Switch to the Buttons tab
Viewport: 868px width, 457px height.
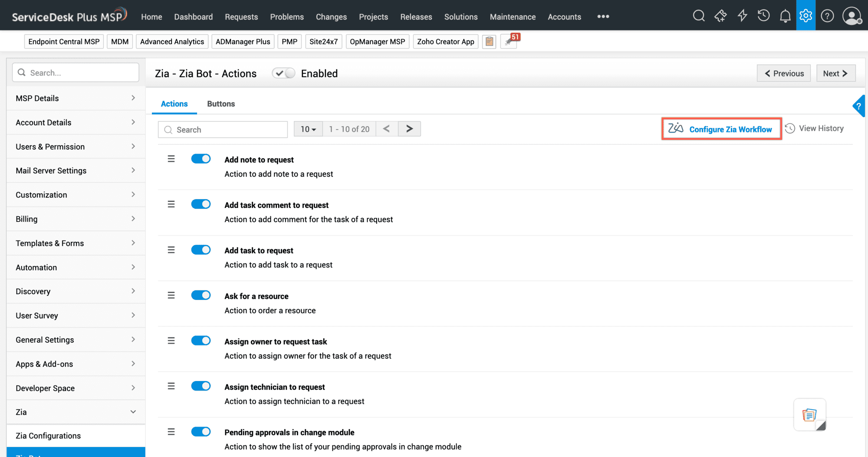[221, 104]
